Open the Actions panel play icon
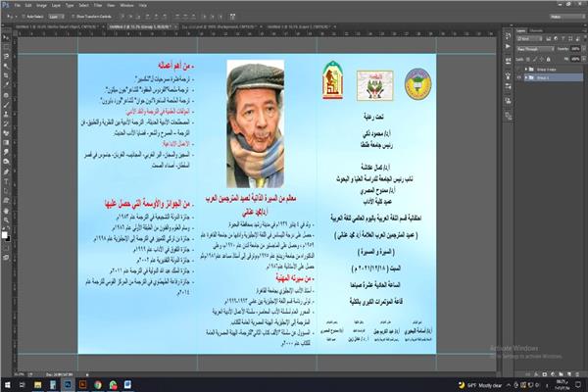 tap(508, 46)
